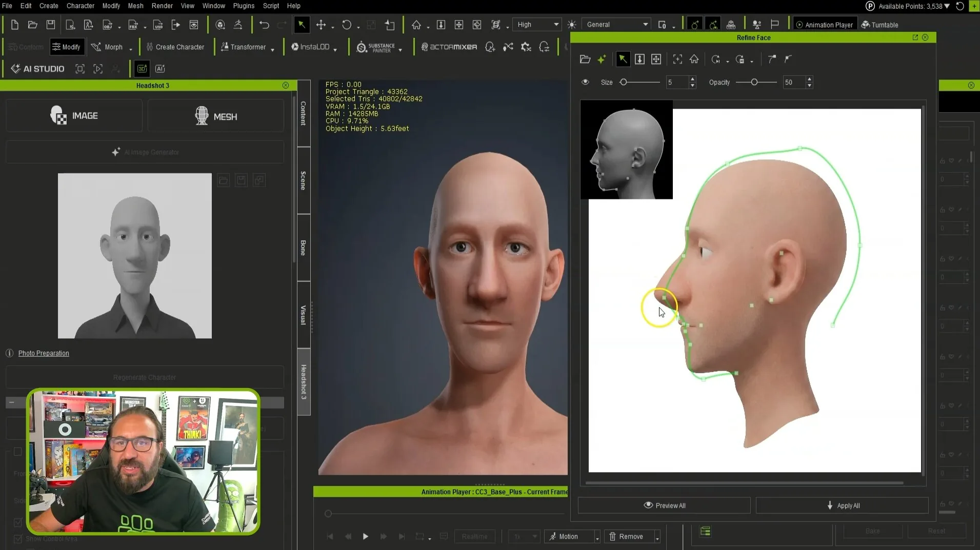This screenshot has height=550, width=980.
Task: Open the High render quality dropdown
Action: point(538,25)
